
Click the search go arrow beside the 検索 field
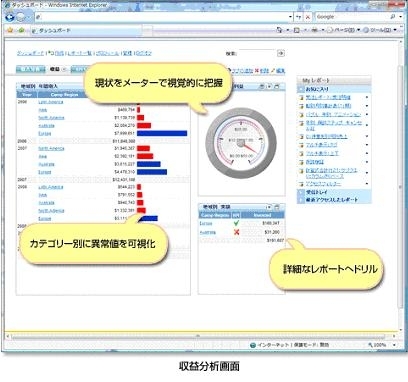281,53
